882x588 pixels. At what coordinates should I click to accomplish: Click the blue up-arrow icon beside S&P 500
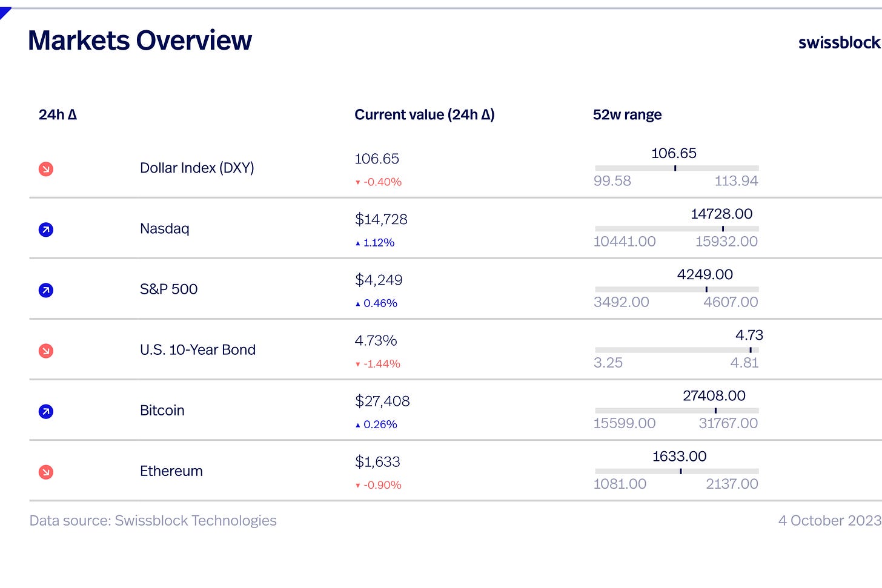[x=46, y=290]
